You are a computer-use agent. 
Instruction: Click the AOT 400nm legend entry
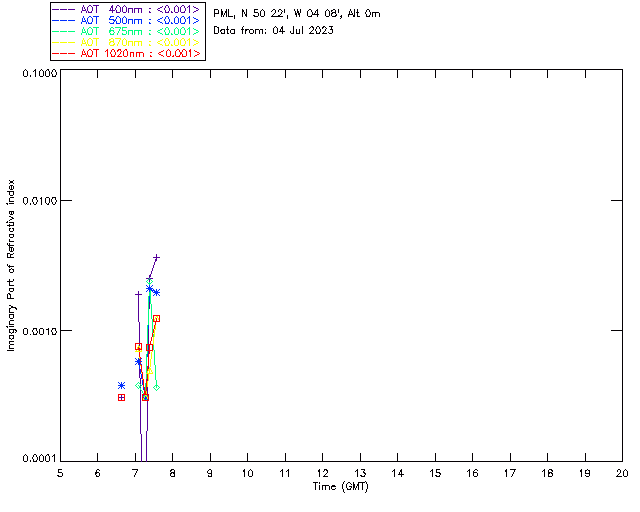coord(127,9)
